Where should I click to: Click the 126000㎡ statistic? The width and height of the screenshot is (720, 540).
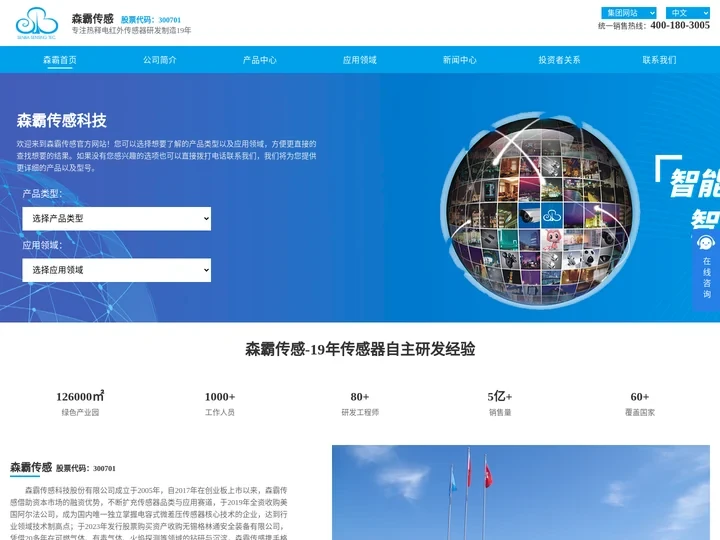click(x=80, y=403)
